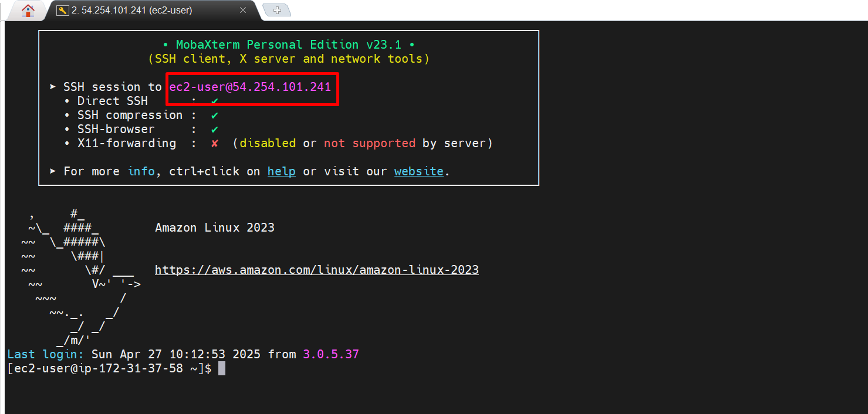
Task: Click the 'SSH-browser' line
Action: 141,129
